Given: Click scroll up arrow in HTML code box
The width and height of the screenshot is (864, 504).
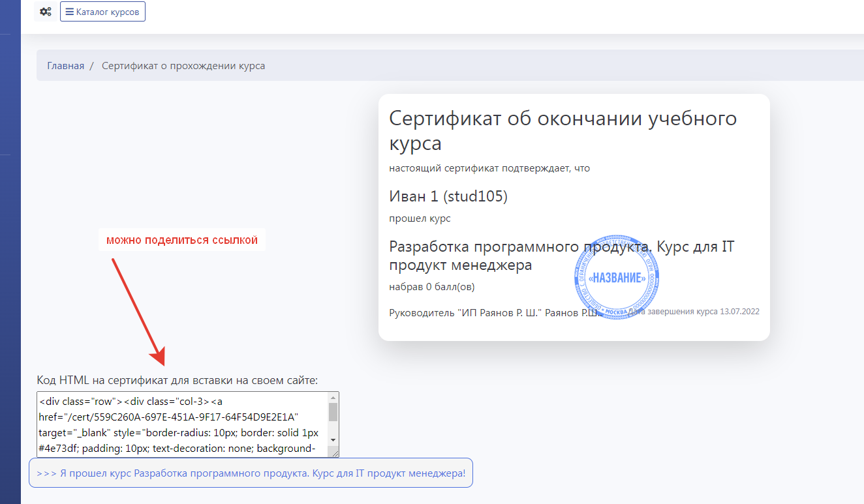Looking at the screenshot, I should point(333,398).
